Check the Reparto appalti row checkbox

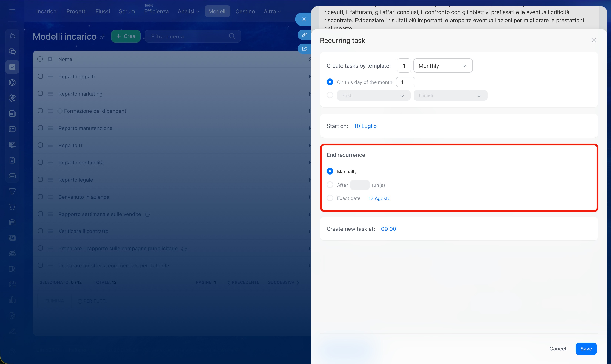[41, 76]
